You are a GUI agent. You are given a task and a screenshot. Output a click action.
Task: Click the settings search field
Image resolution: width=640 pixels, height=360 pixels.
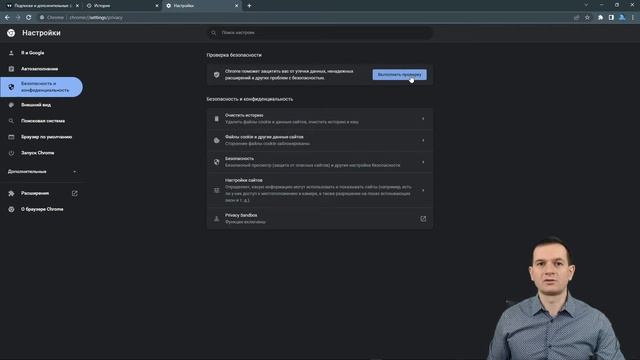click(x=320, y=33)
